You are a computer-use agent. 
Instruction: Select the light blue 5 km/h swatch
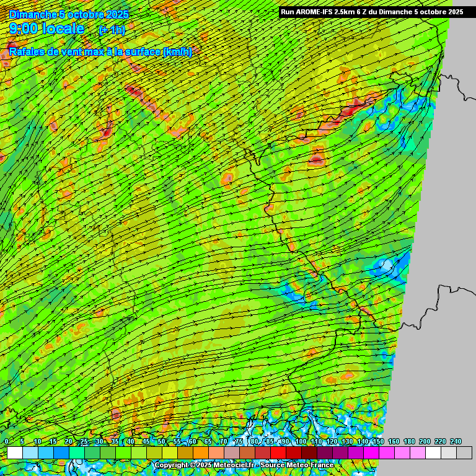pyautogui.click(x=30, y=453)
